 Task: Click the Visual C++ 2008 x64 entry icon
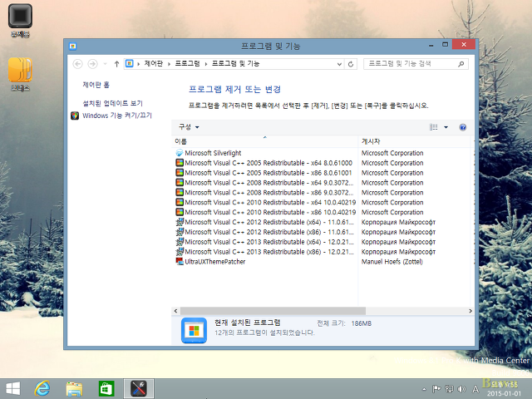coord(180,183)
